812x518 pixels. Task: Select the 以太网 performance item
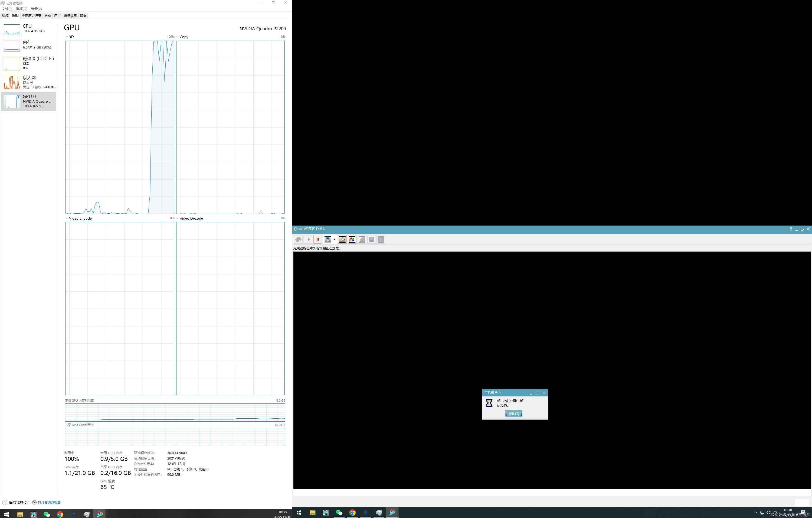[29, 82]
